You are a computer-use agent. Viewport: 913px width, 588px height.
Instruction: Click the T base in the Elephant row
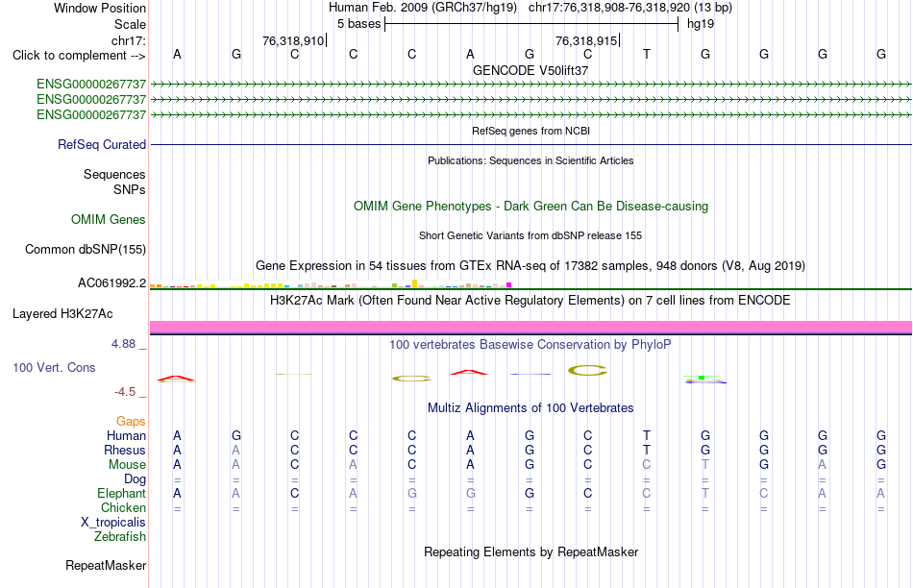coord(705,493)
